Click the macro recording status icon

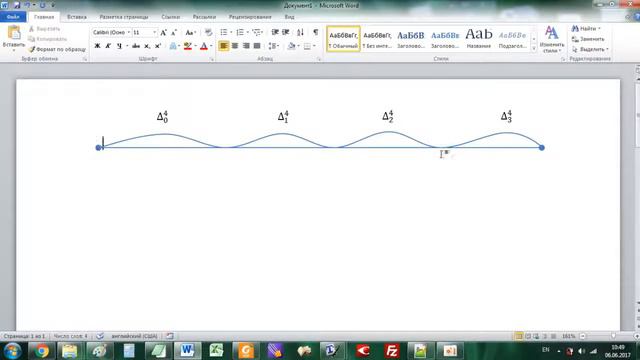coord(170,336)
